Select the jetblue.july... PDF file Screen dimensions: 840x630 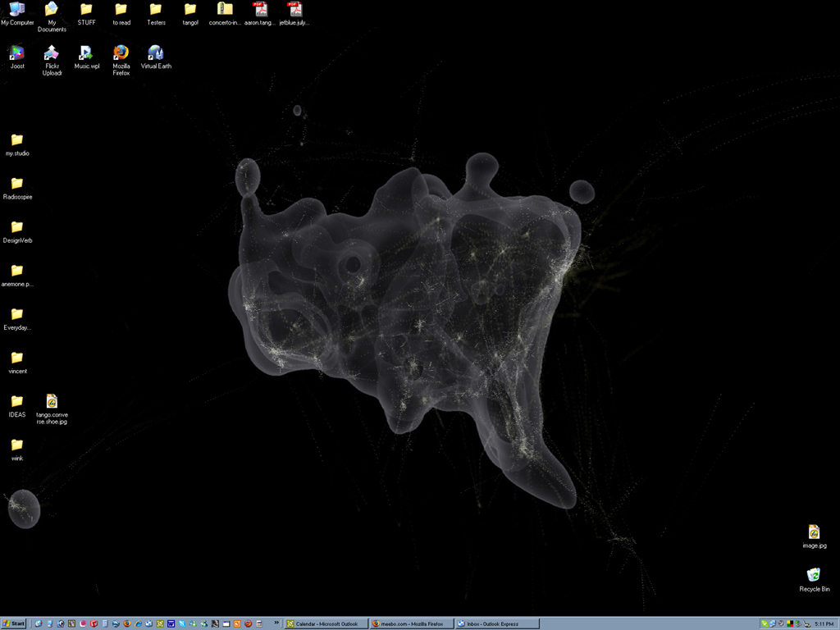click(x=294, y=14)
